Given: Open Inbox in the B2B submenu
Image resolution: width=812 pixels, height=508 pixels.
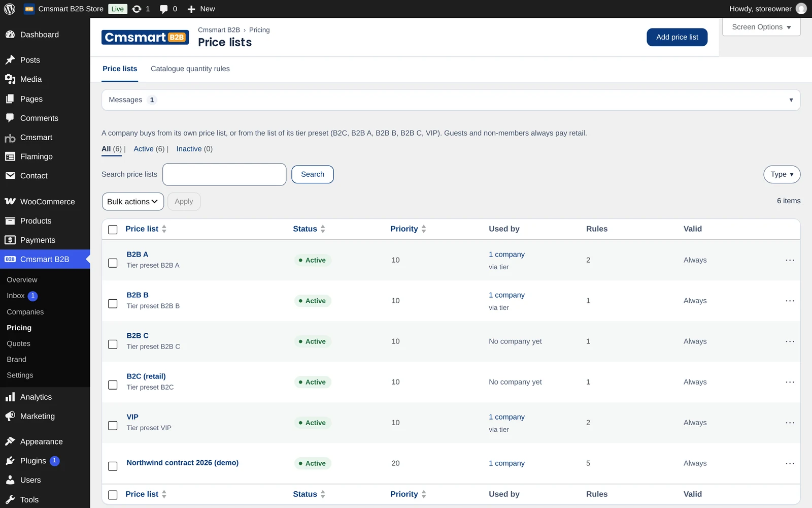Looking at the screenshot, I should click(x=16, y=296).
